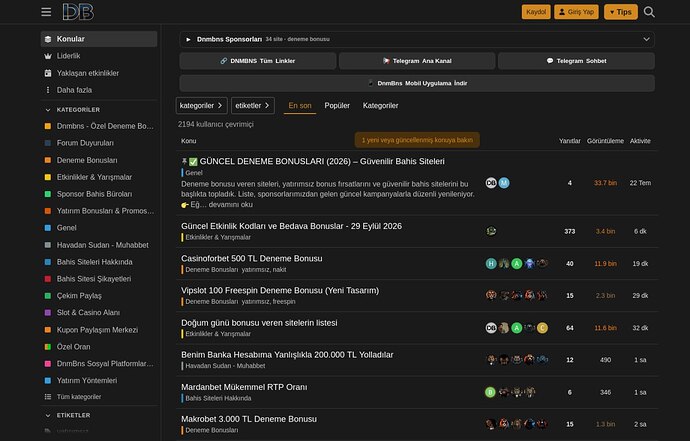
Task: Click the Giriş Yap button
Action: [576, 12]
